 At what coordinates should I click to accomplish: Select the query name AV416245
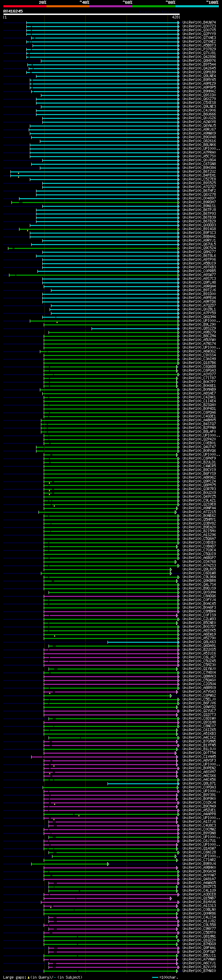tap(13, 11)
